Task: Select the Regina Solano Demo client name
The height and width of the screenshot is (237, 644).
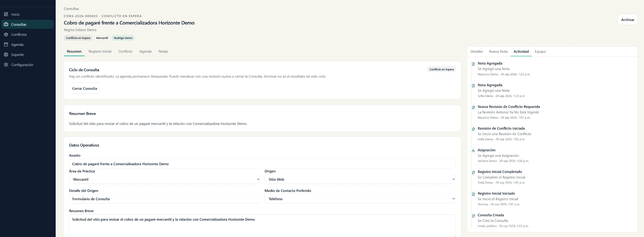Action: click(80, 30)
